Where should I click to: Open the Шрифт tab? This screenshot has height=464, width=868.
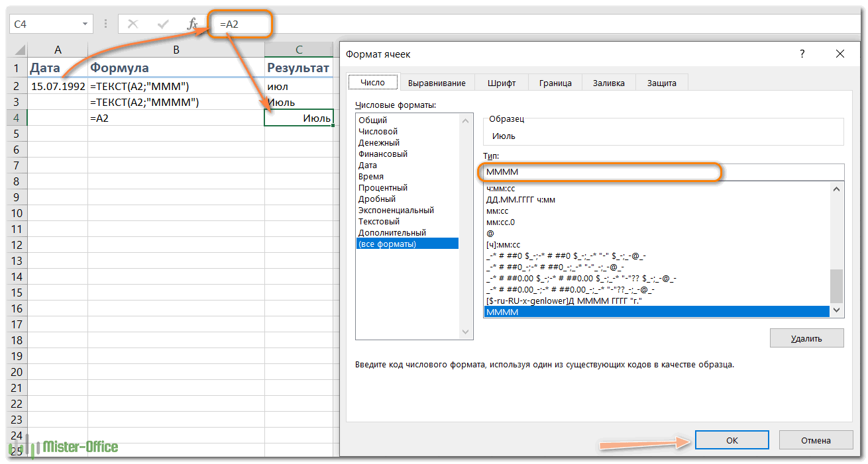502,83
